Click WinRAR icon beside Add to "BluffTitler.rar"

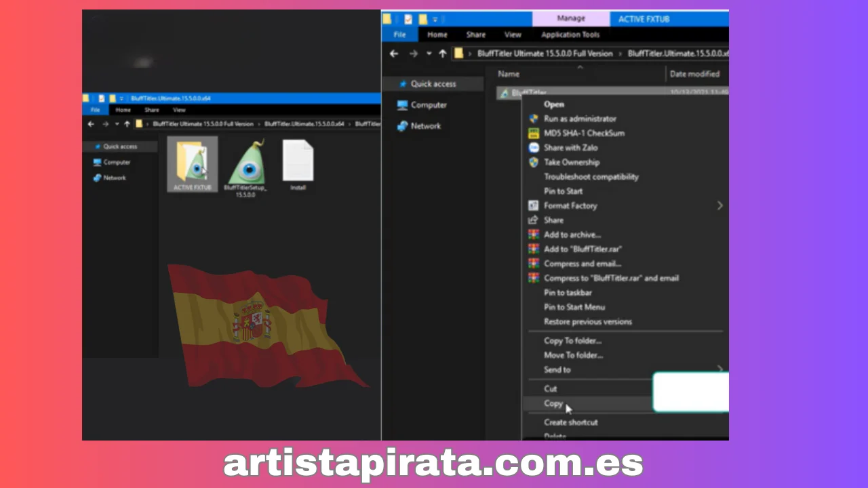(x=534, y=249)
